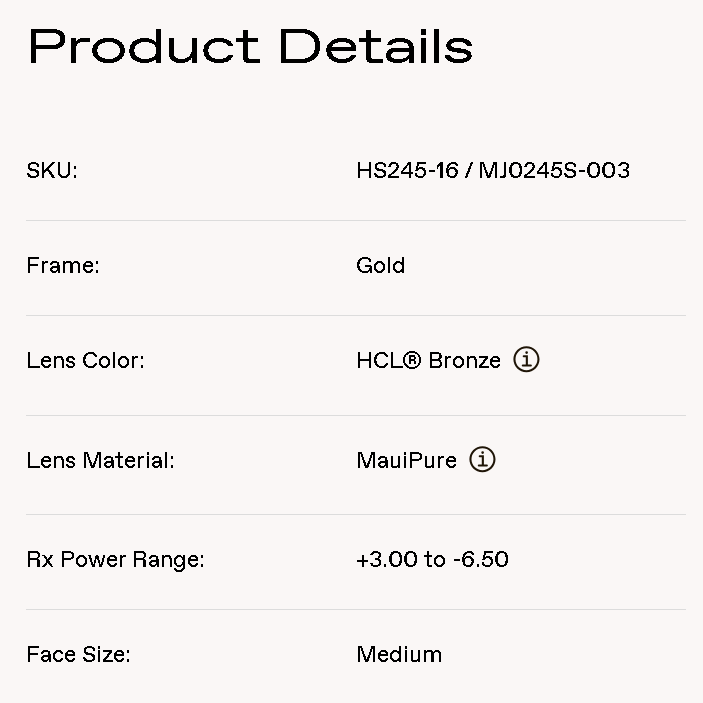
Task: Click the -6.50 power value
Action: coord(480,560)
